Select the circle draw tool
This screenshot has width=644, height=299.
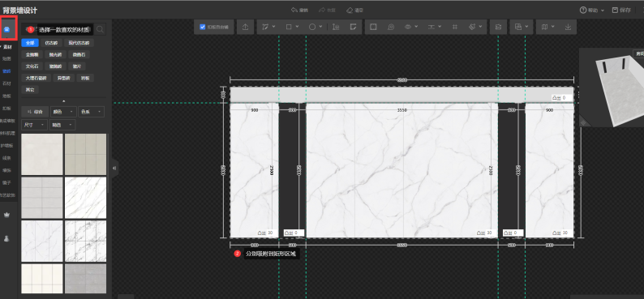click(312, 27)
